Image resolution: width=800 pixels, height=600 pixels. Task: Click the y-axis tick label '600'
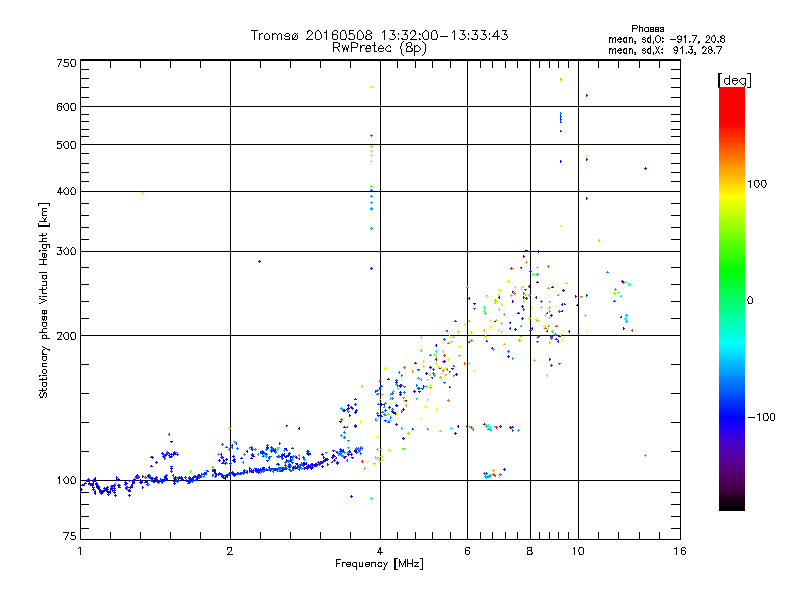coord(66,107)
